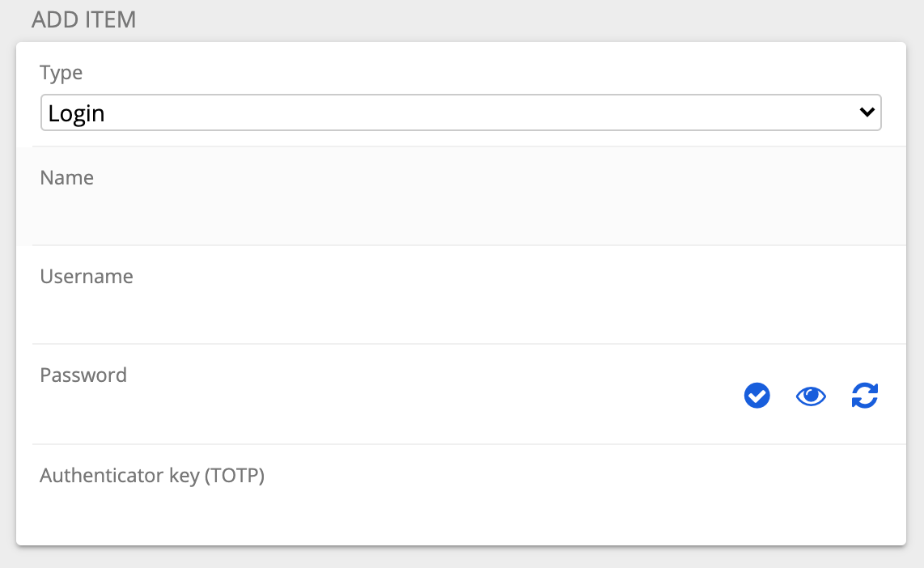Screen dimensions: 924x568
Task: Click the Name label
Action: 66,177
